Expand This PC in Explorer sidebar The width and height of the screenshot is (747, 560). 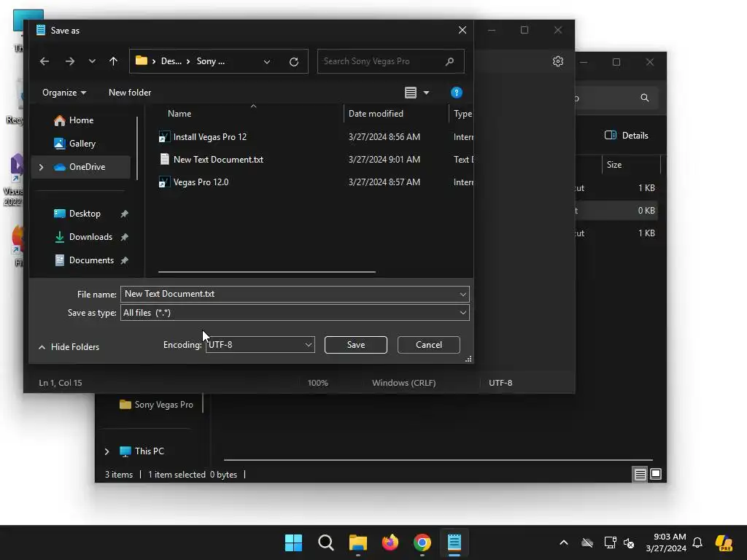coord(107,451)
